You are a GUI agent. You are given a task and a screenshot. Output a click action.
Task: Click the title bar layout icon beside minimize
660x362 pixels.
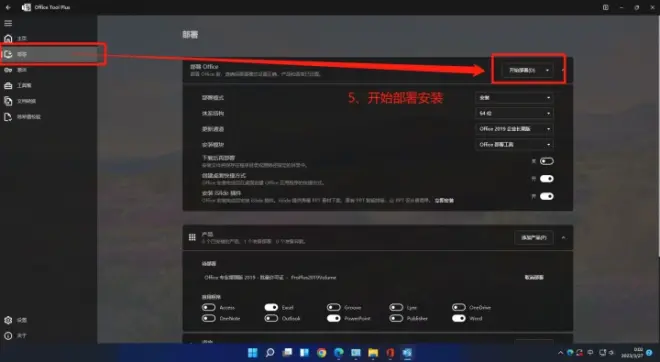pos(605,7)
